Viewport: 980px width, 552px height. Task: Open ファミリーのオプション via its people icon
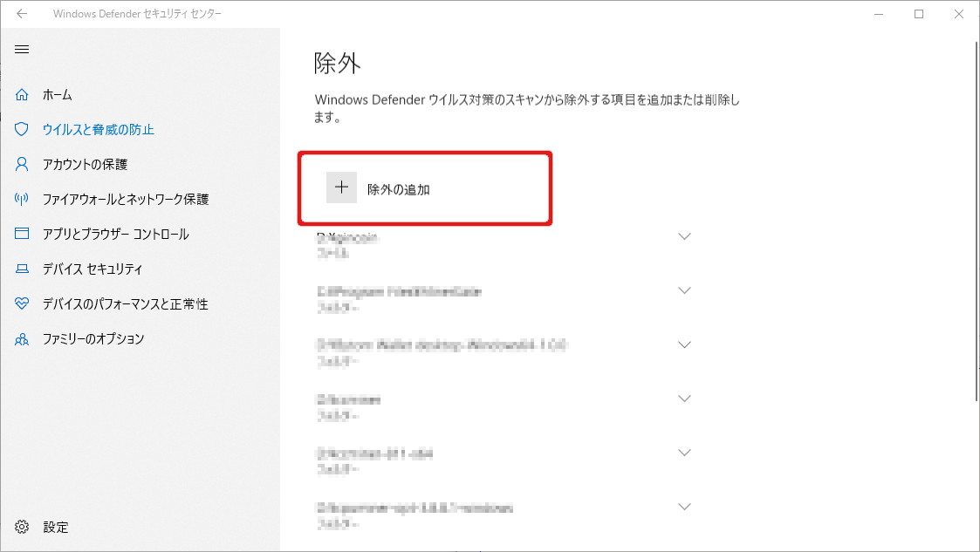22,338
